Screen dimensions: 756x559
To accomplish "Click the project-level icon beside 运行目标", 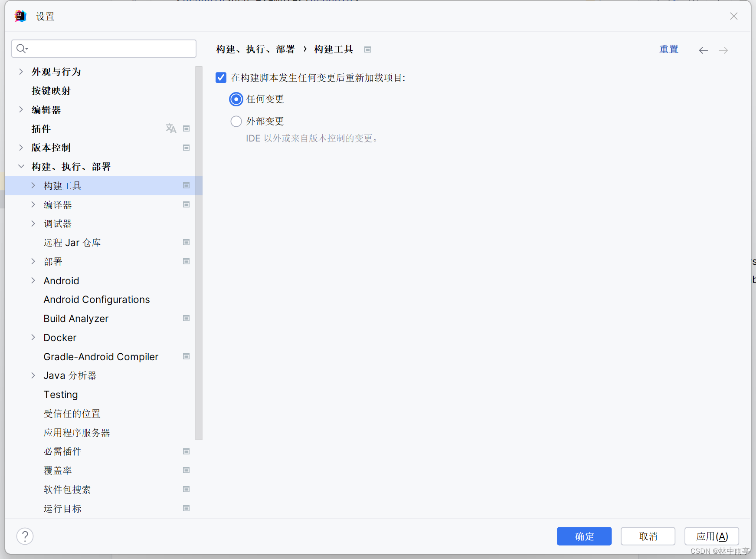I will point(187,508).
